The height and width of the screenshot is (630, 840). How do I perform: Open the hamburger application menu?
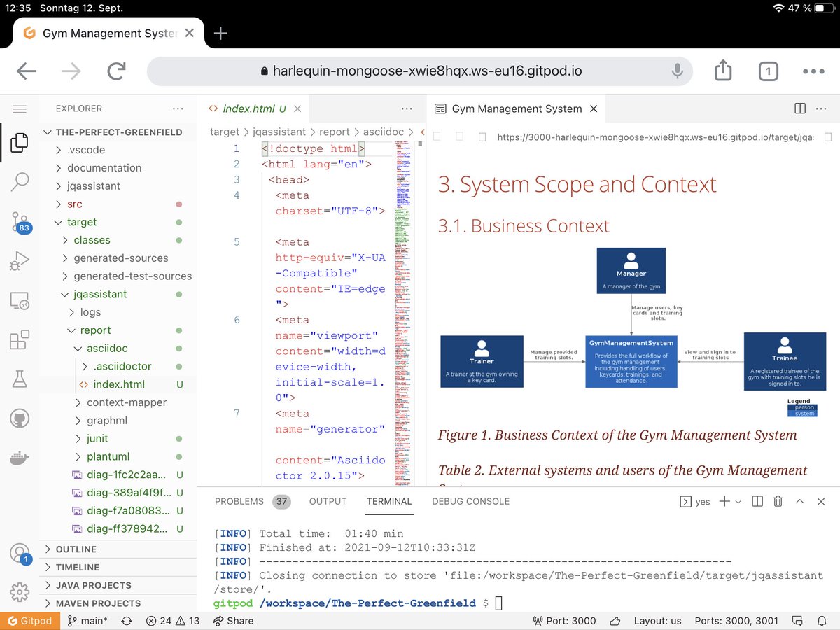20,108
